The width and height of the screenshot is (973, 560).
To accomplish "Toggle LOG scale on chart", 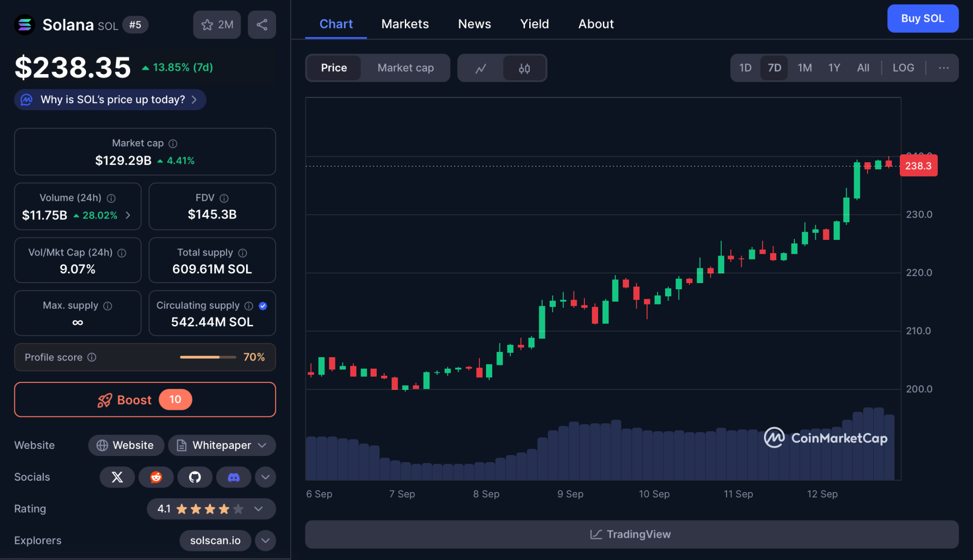I will [903, 68].
